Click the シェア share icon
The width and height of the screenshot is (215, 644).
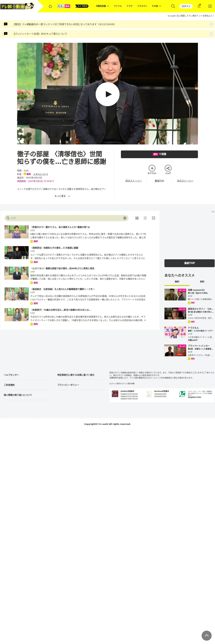coord(168,170)
